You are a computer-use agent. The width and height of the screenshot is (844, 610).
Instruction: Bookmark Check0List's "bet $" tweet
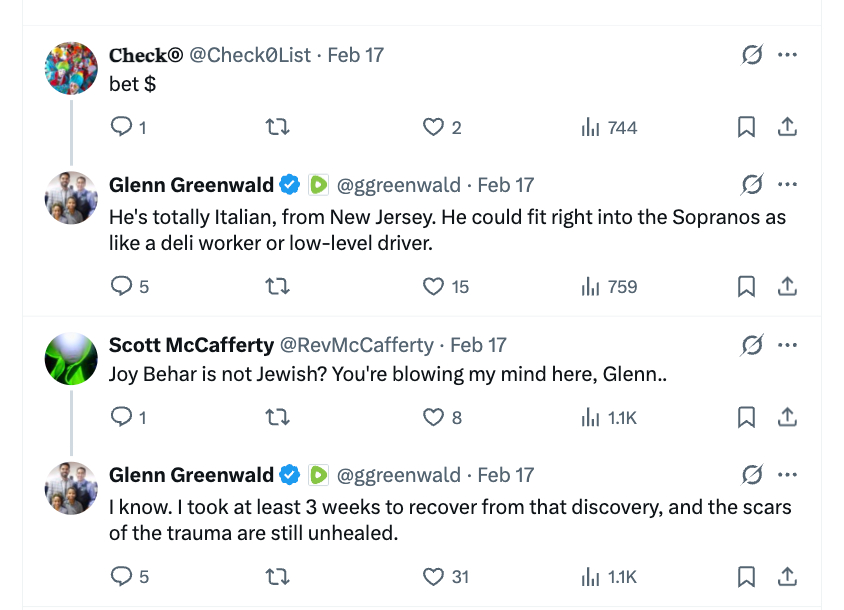746,127
